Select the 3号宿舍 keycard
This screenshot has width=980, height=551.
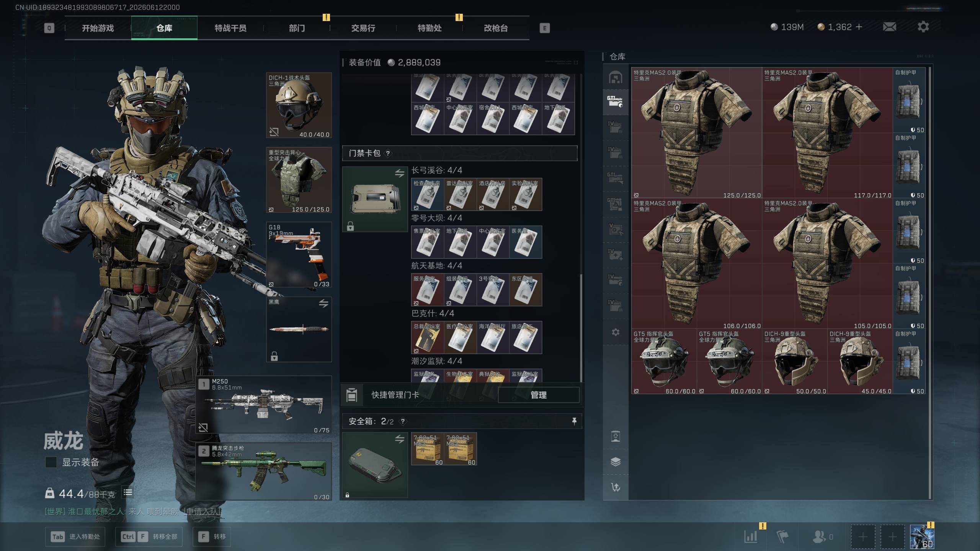(493, 290)
